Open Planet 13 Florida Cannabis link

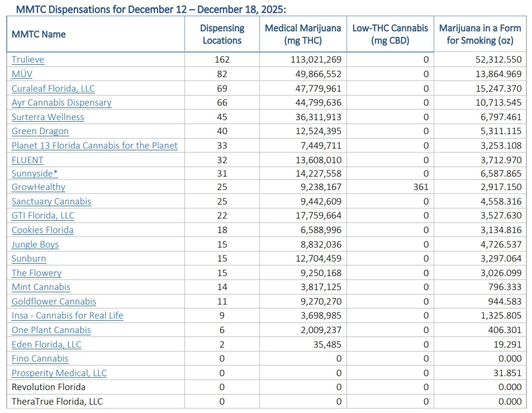(94, 145)
